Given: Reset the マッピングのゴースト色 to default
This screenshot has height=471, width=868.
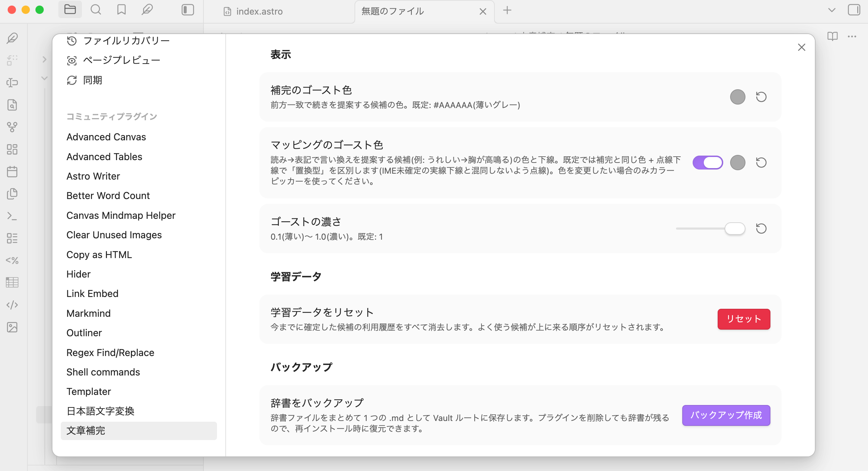Looking at the screenshot, I should (x=761, y=162).
